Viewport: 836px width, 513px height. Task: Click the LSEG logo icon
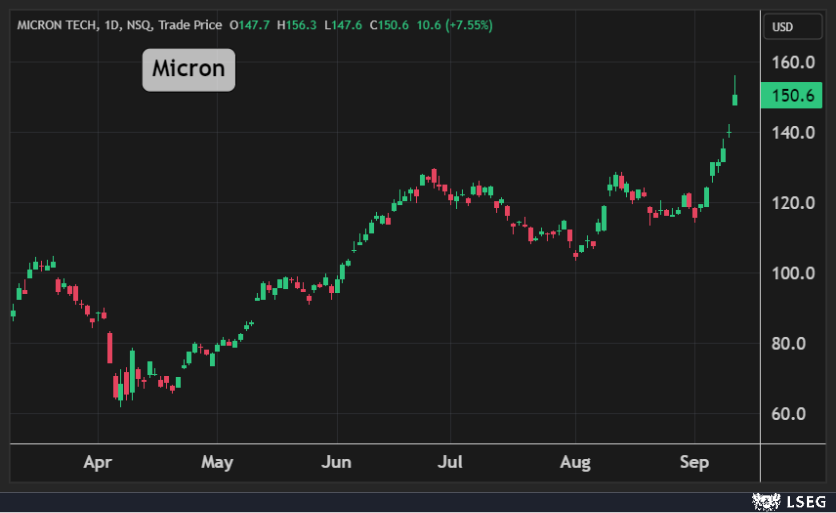[766, 499]
